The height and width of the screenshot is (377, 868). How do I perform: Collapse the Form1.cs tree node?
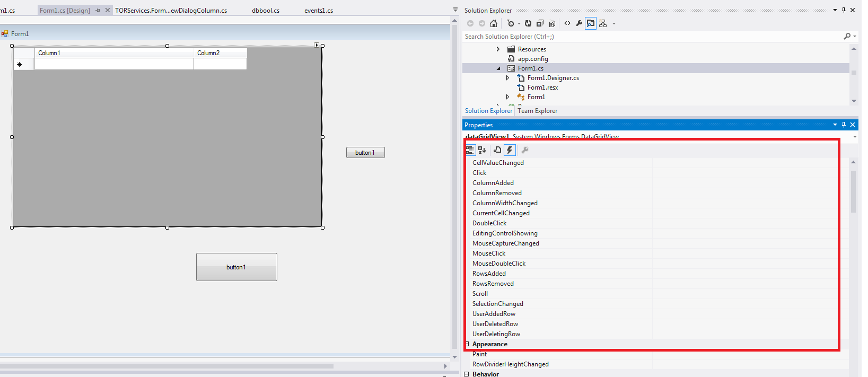tap(498, 68)
